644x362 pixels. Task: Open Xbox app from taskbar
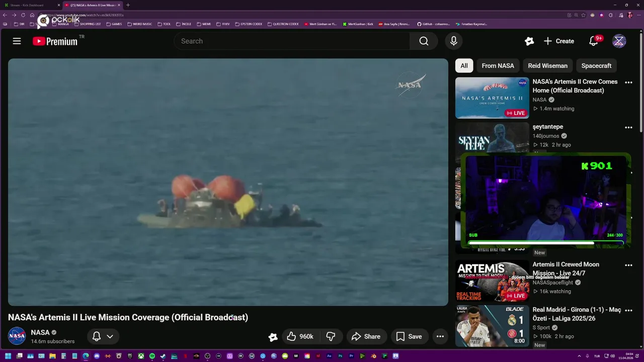[141, 356]
